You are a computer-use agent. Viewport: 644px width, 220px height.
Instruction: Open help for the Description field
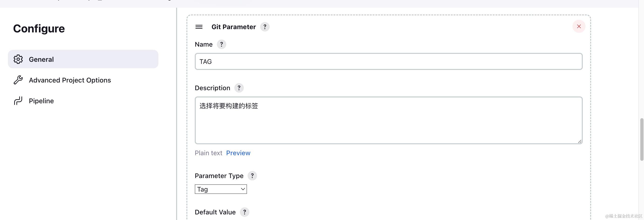(239, 88)
